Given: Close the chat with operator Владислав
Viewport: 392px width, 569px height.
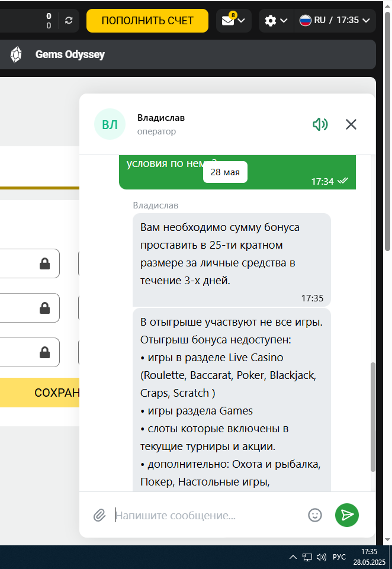Looking at the screenshot, I should coord(351,124).
